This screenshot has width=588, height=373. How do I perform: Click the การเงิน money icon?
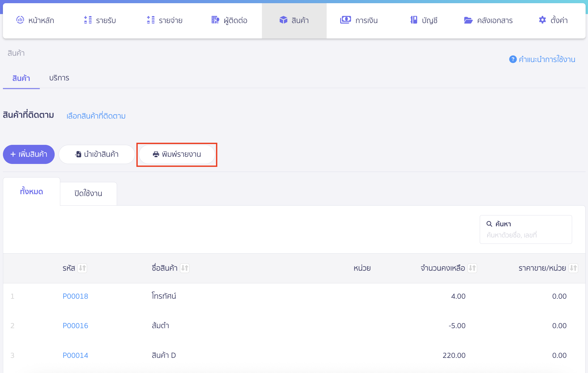pos(345,20)
